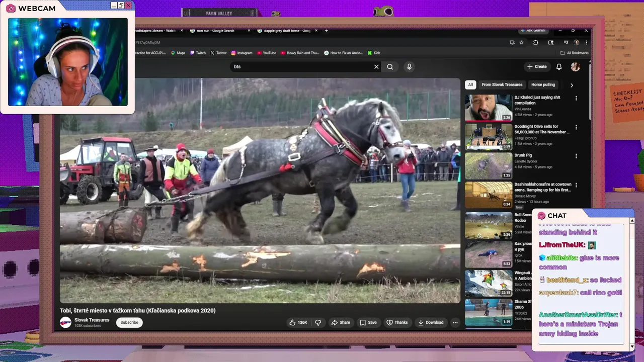This screenshot has height=362, width=644.
Task: Open Drunk Pig video thumbnail
Action: (488, 165)
